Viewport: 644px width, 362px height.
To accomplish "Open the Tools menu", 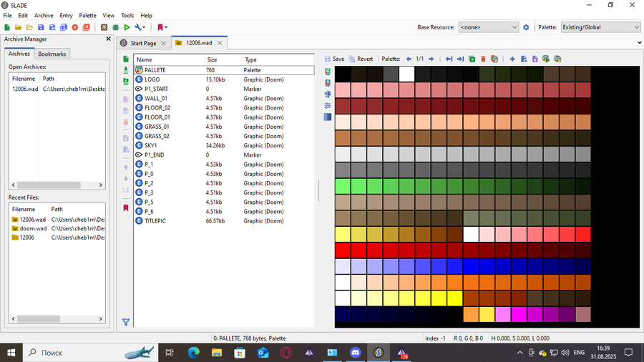I will (127, 16).
